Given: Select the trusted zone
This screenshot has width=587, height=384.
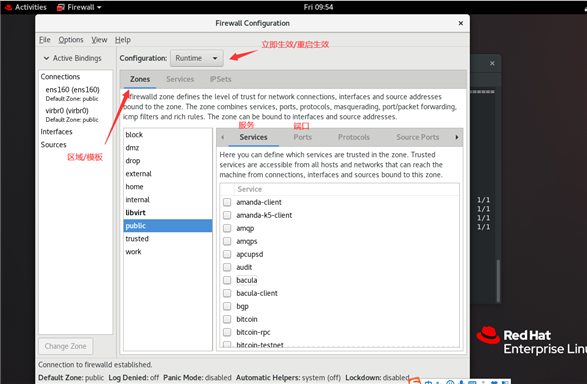Looking at the screenshot, I should (168, 238).
